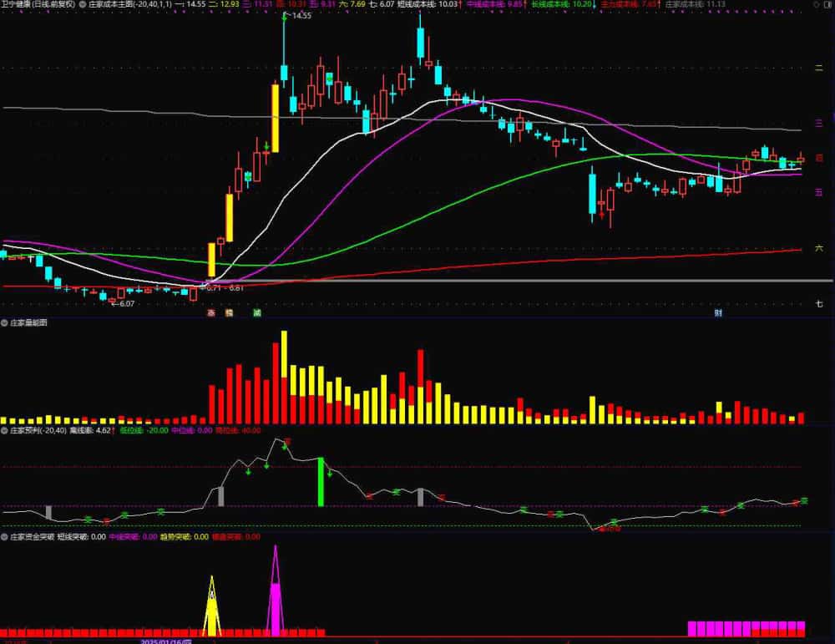Click the 庄家成本主图(-20,40,1,1) indicator name
Image resolution: width=835 pixels, height=644 pixels.
tap(130, 4)
